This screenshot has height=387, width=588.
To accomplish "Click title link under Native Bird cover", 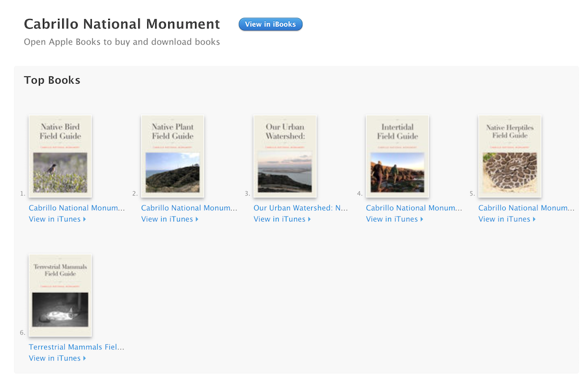I will pyautogui.click(x=76, y=208).
